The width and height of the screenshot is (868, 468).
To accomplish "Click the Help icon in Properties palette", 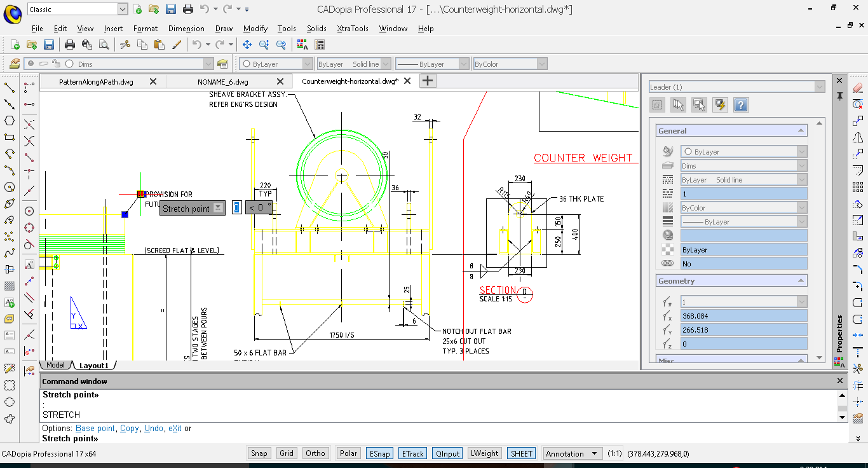I will [x=740, y=105].
